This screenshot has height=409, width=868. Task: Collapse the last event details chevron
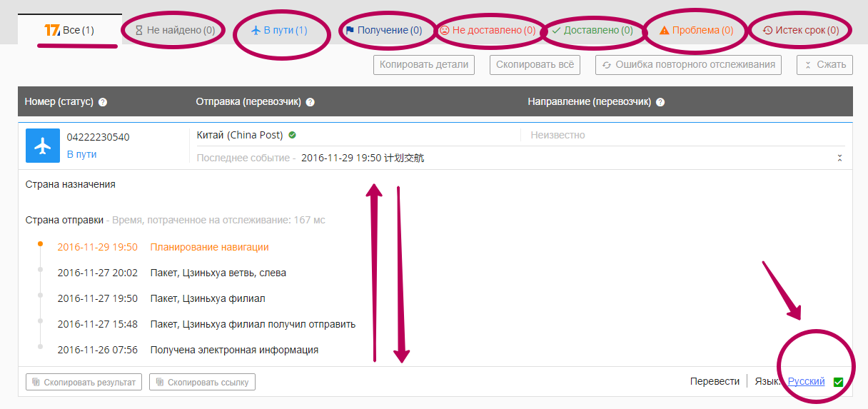840,158
